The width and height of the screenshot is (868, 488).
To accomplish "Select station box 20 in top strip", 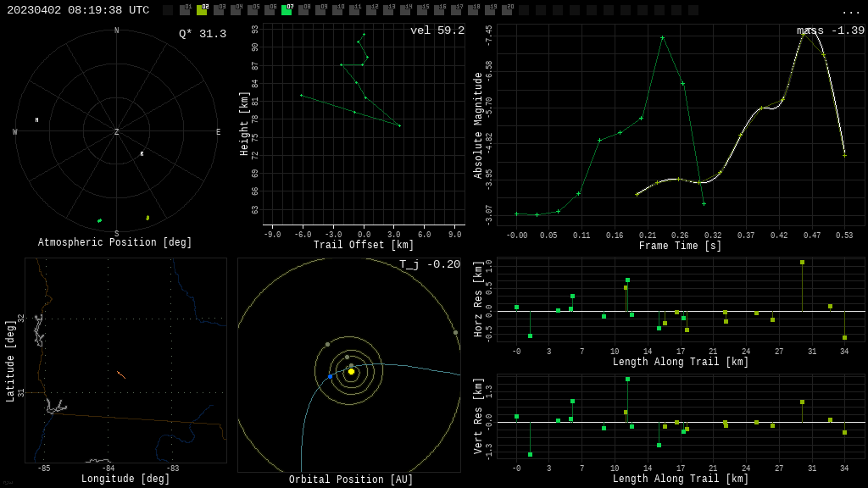I will 507,10.
